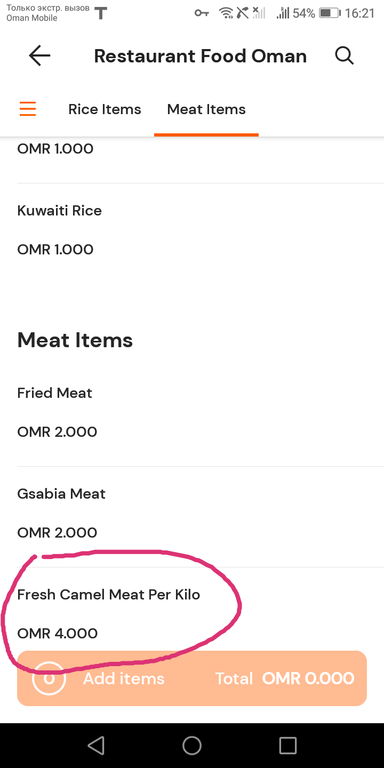Tap the Meat Items section heading
This screenshot has width=384, height=768.
pos(75,340)
